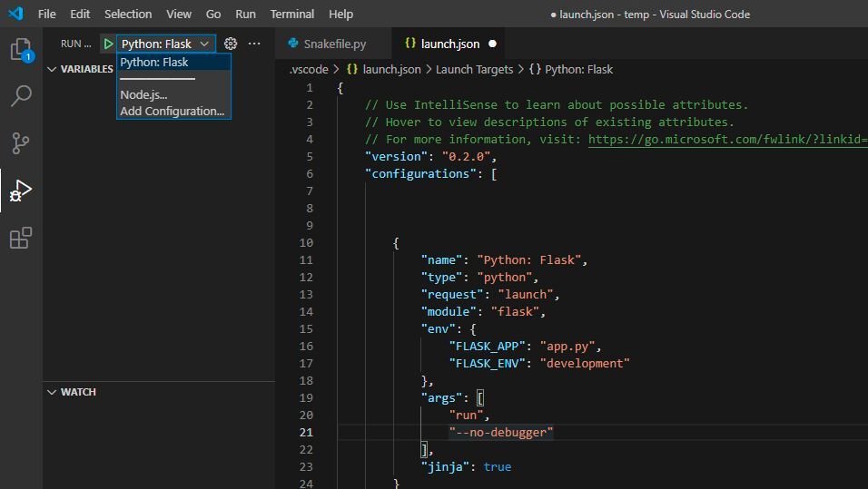Click Launch Targets in the breadcrumb
Viewport: 868px width, 489px height.
click(x=474, y=70)
